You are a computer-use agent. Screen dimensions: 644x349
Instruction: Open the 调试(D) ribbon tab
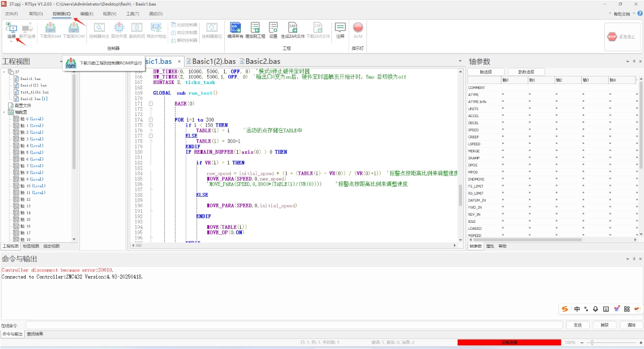pyautogui.click(x=156, y=14)
